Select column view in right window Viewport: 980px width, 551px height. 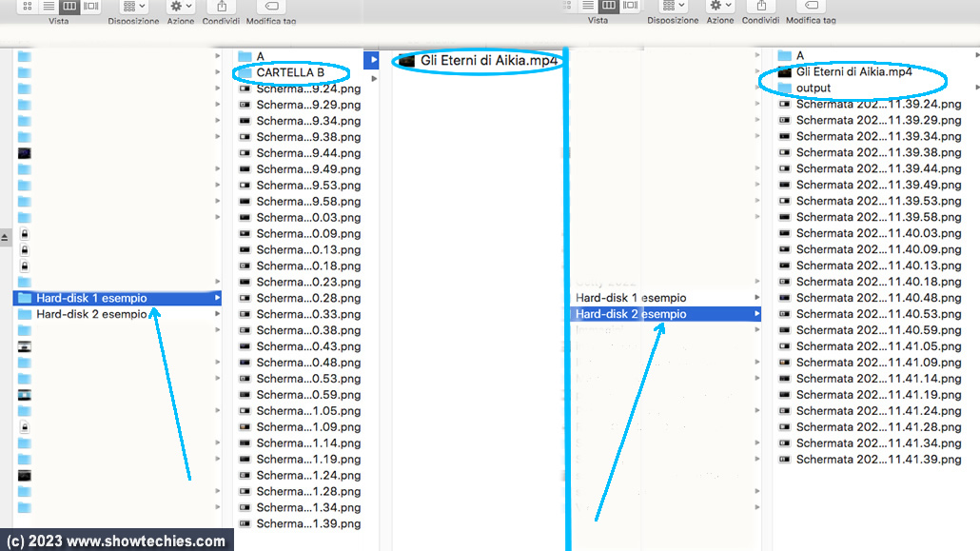click(609, 6)
